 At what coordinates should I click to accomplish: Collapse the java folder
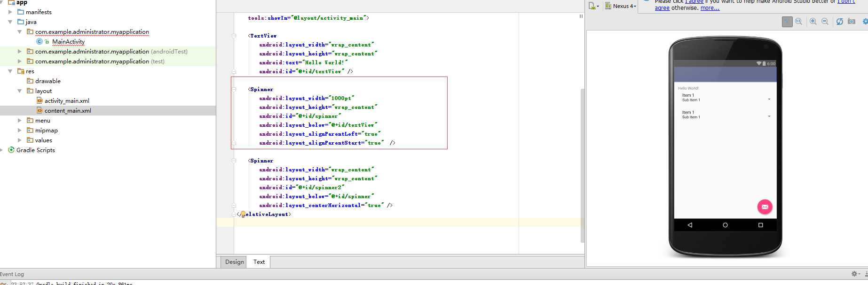coord(10,22)
